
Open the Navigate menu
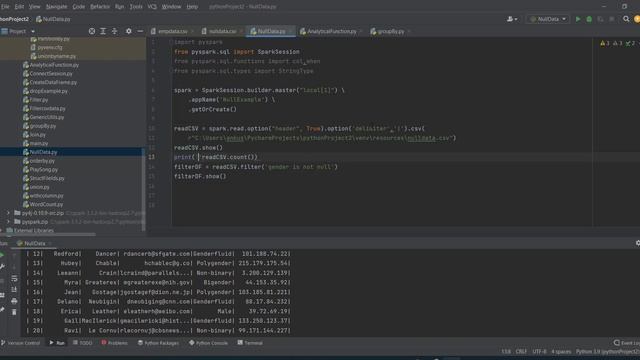pyautogui.click(x=56, y=7)
